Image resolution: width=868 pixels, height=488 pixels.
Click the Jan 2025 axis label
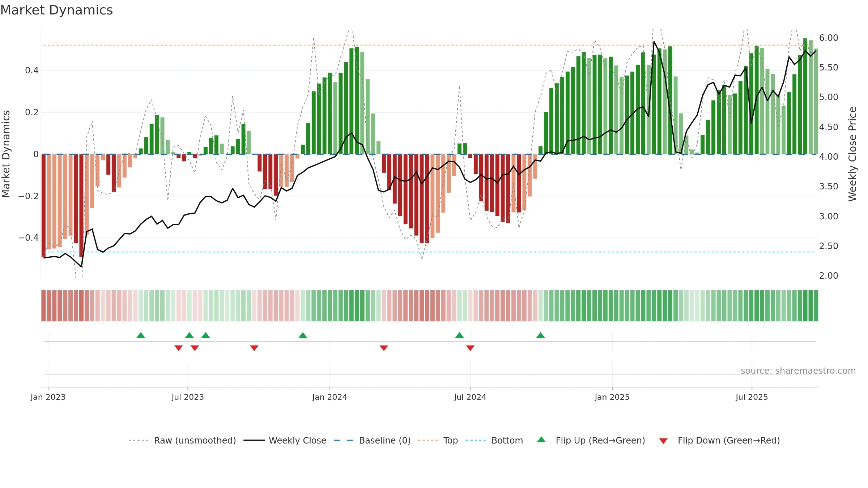pyautogui.click(x=612, y=397)
